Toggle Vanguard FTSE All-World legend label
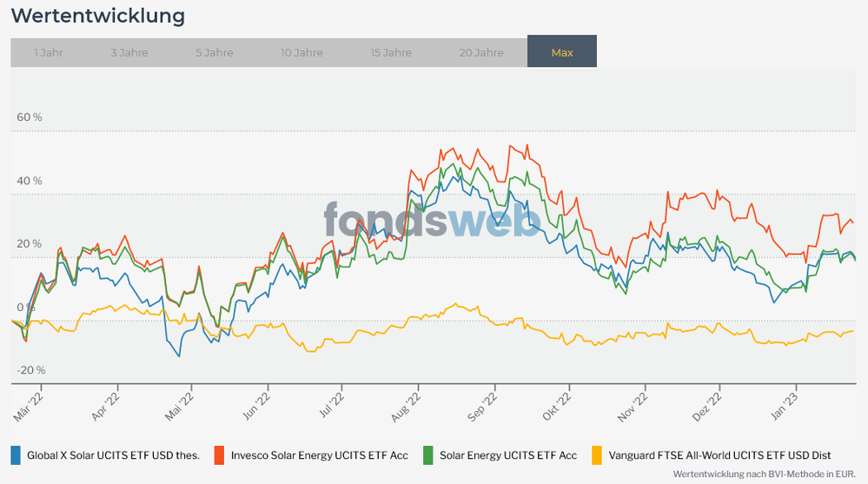Screen dimensions: 868x484 (x=719, y=455)
